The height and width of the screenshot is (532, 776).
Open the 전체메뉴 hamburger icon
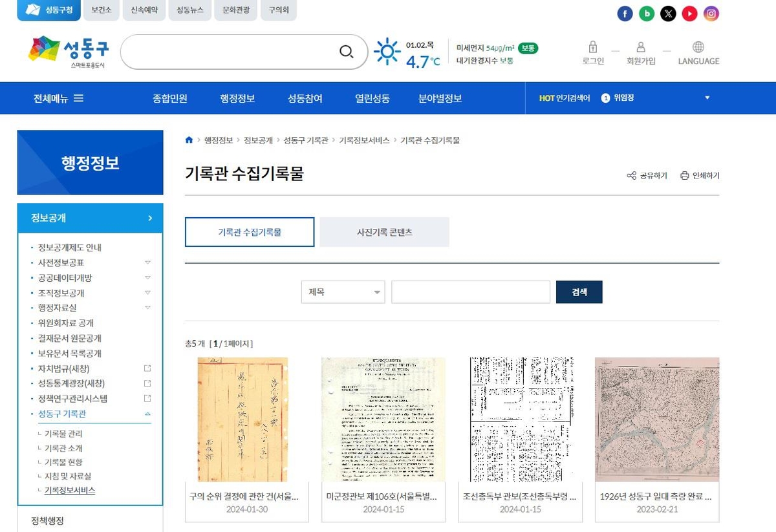point(78,98)
